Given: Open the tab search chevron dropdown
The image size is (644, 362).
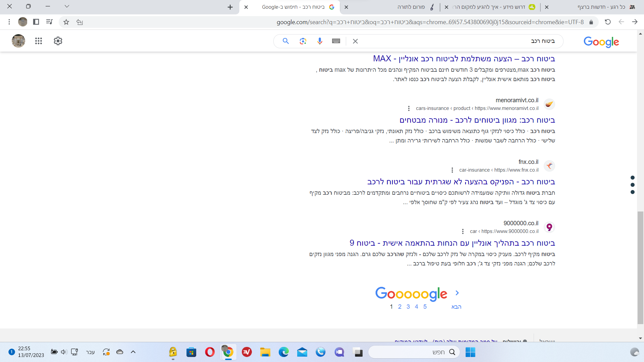Looking at the screenshot, I should (67, 6).
